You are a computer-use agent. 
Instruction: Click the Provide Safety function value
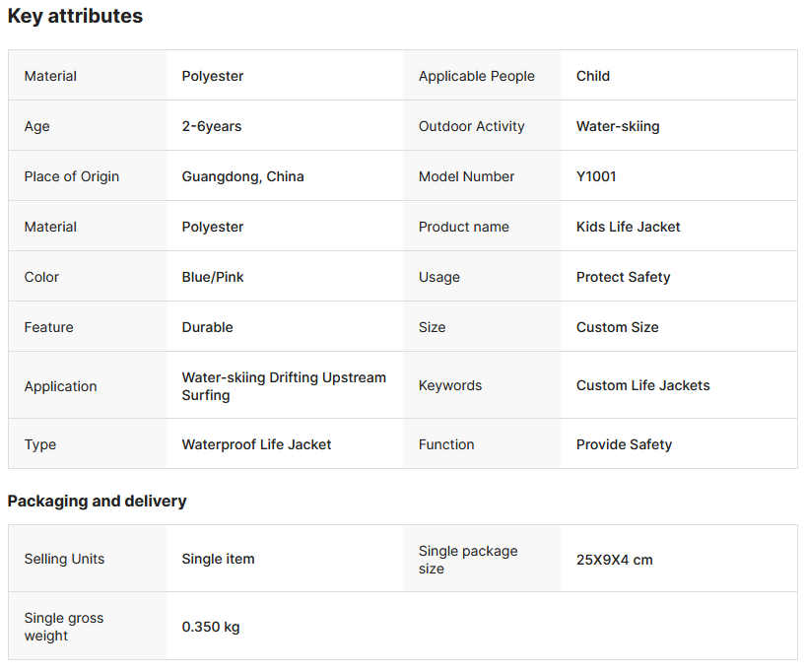[624, 444]
